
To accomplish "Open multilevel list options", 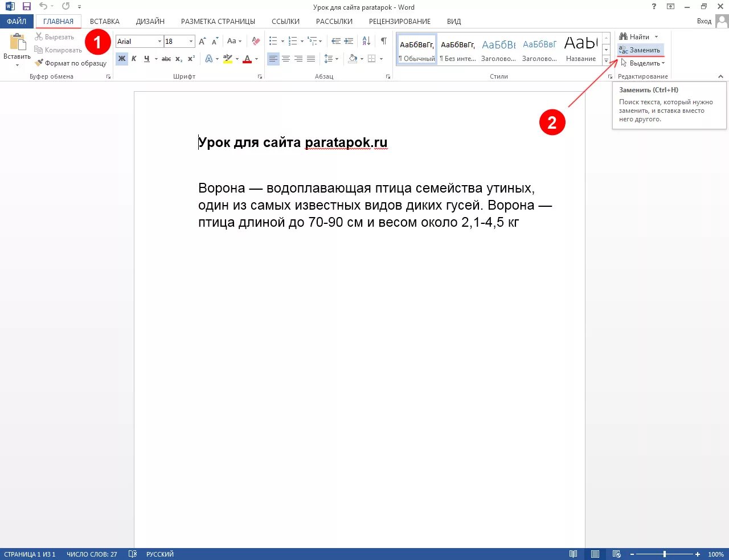I will pyautogui.click(x=314, y=41).
